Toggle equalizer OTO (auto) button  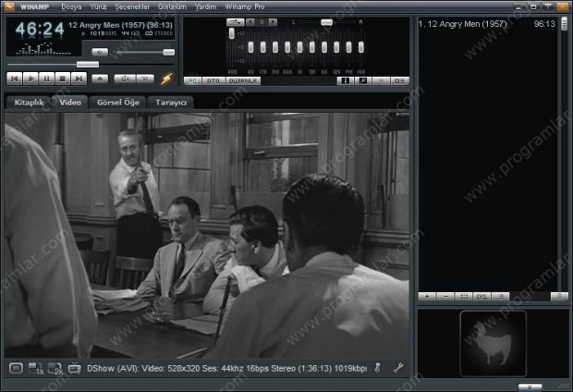pyautogui.click(x=213, y=80)
